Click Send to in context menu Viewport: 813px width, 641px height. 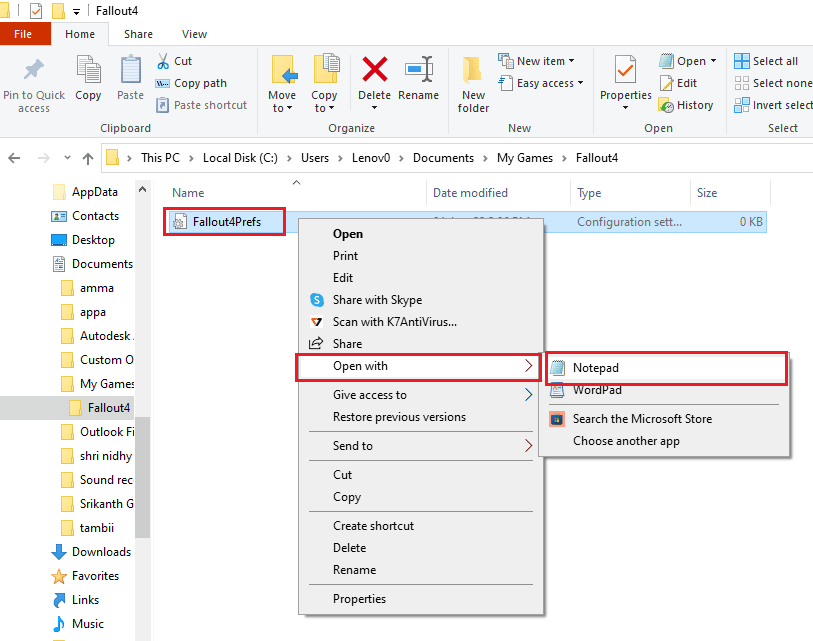tap(420, 445)
